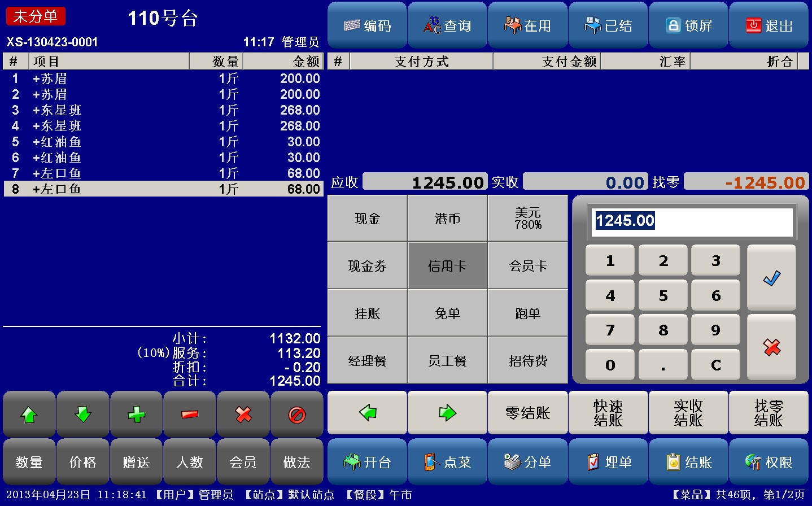Screen dimensions: 812x506
Task: Open the 编码 keyboard coding function
Action: click(366, 25)
